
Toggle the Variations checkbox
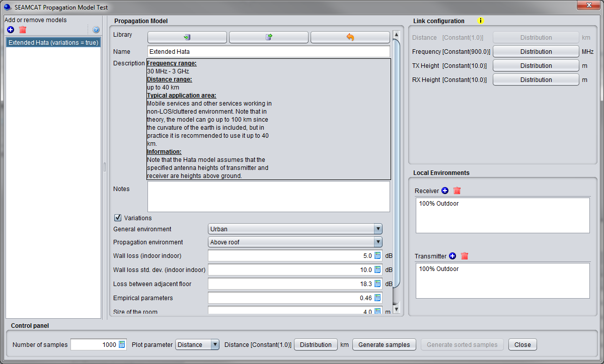[118, 218]
